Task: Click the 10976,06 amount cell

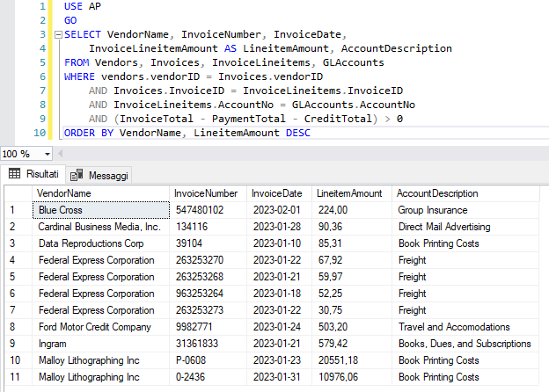Action: (352, 377)
